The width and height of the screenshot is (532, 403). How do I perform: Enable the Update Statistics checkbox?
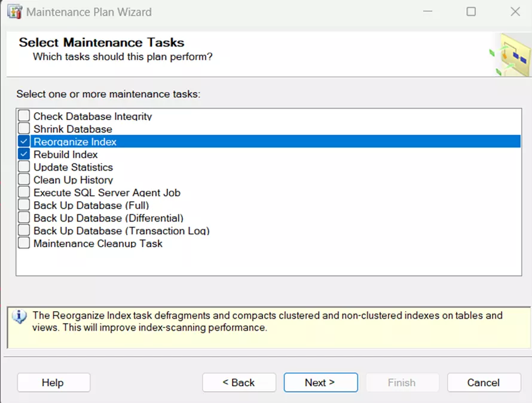pyautogui.click(x=24, y=167)
